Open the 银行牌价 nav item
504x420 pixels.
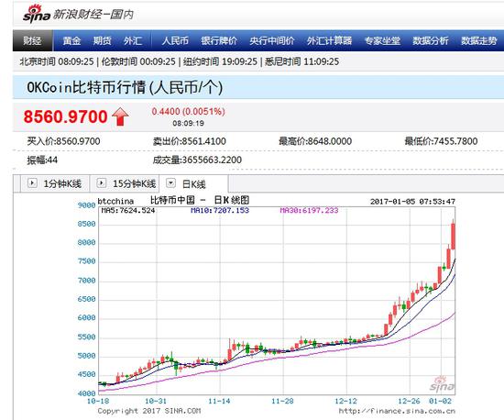tap(219, 41)
